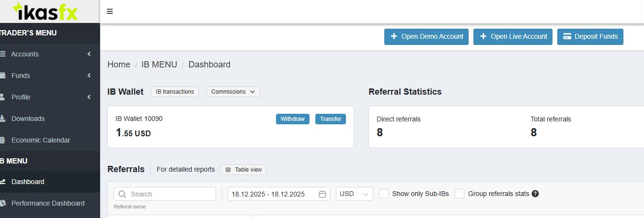Viewport: 644px width, 218px height.
Task: Click the Performance Dashboard pie chart icon
Action: pos(2,203)
